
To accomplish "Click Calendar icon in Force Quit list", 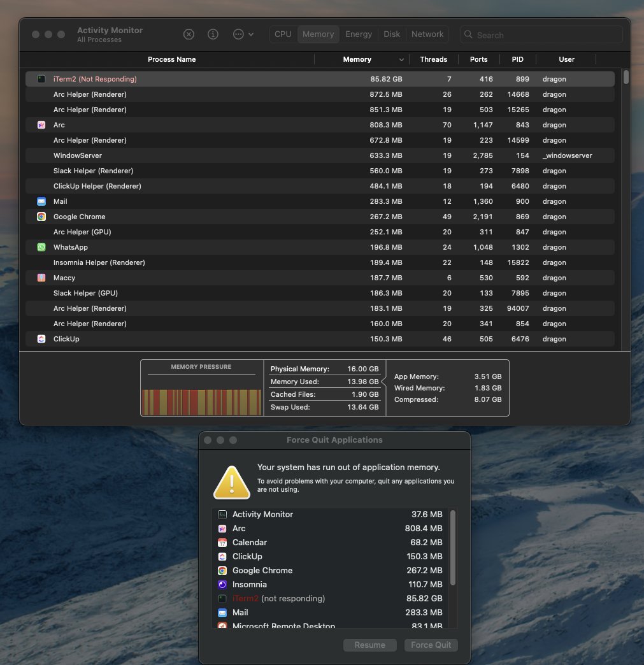I will pos(222,543).
